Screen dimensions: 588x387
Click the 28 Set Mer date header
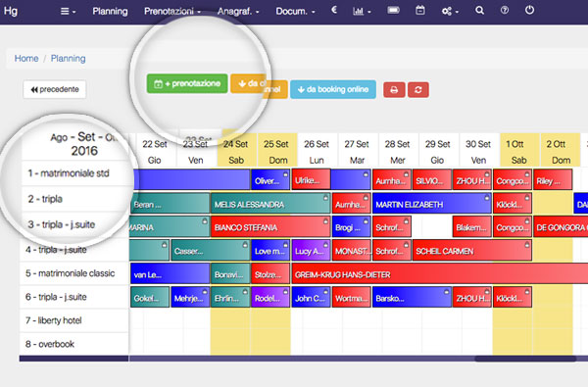tap(398, 152)
